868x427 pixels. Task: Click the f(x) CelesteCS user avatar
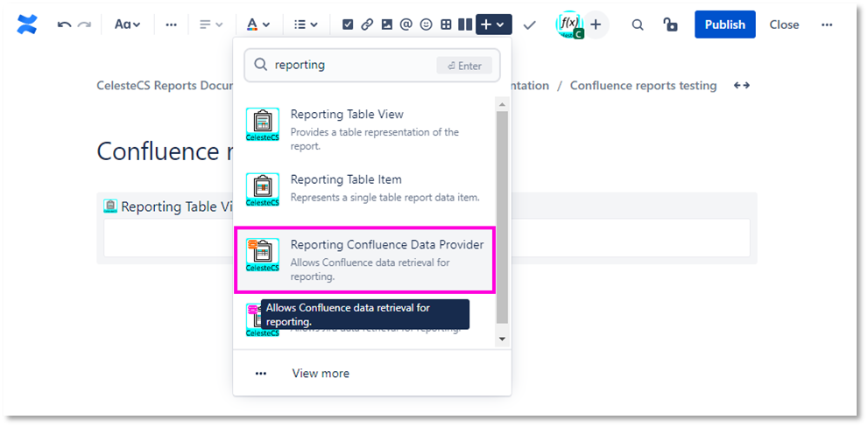[569, 24]
